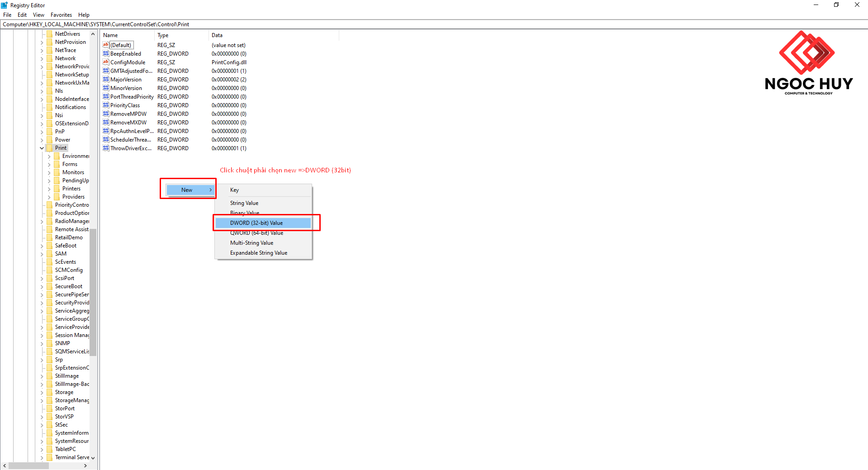Open the New submenu entry
This screenshot has height=470, width=868.
click(x=190, y=190)
